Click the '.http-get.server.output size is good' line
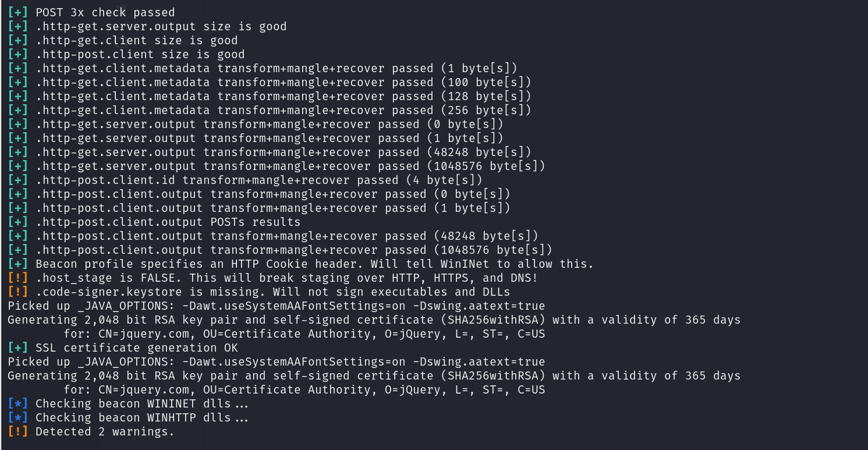 point(161,26)
